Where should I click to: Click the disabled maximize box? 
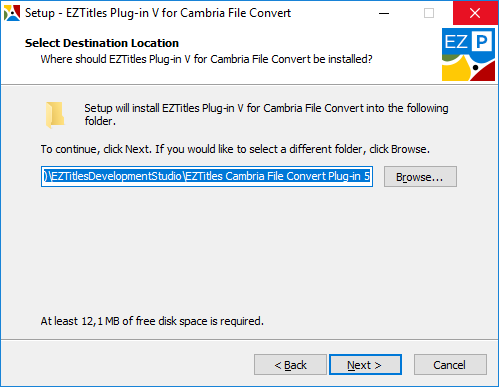[x=429, y=13]
